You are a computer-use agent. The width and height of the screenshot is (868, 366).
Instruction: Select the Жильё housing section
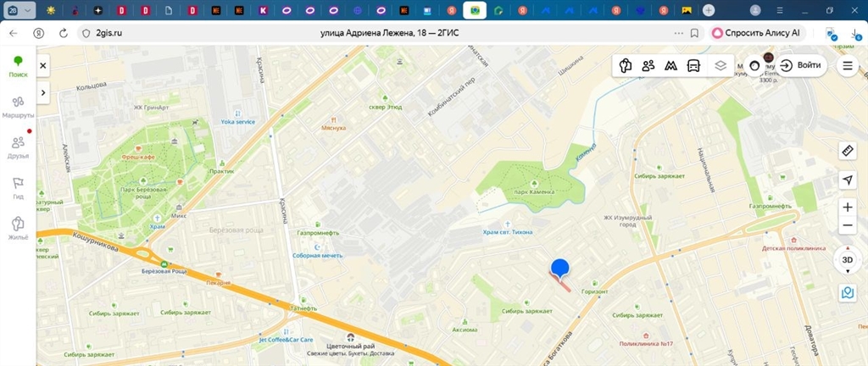click(x=18, y=228)
